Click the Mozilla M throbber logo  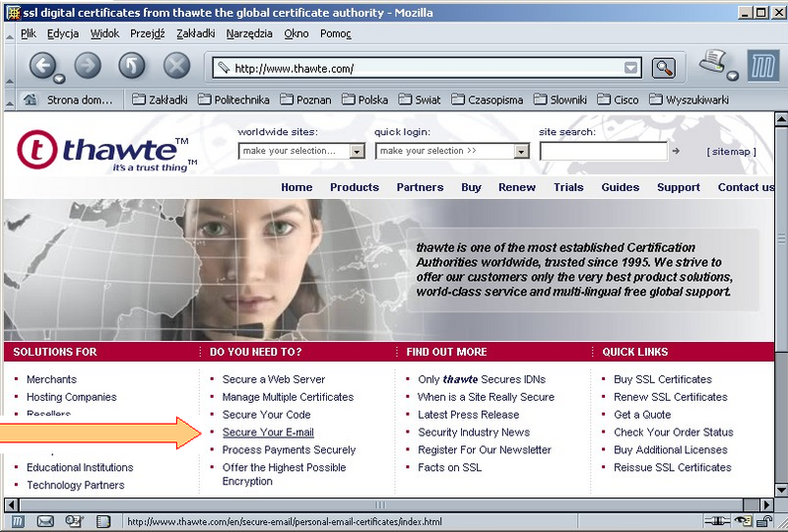762,66
